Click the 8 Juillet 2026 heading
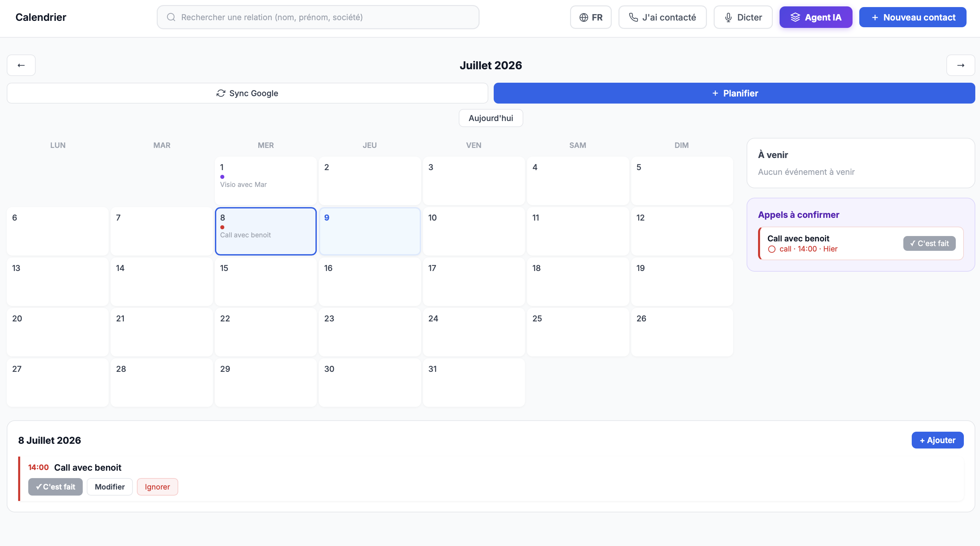 coord(49,440)
